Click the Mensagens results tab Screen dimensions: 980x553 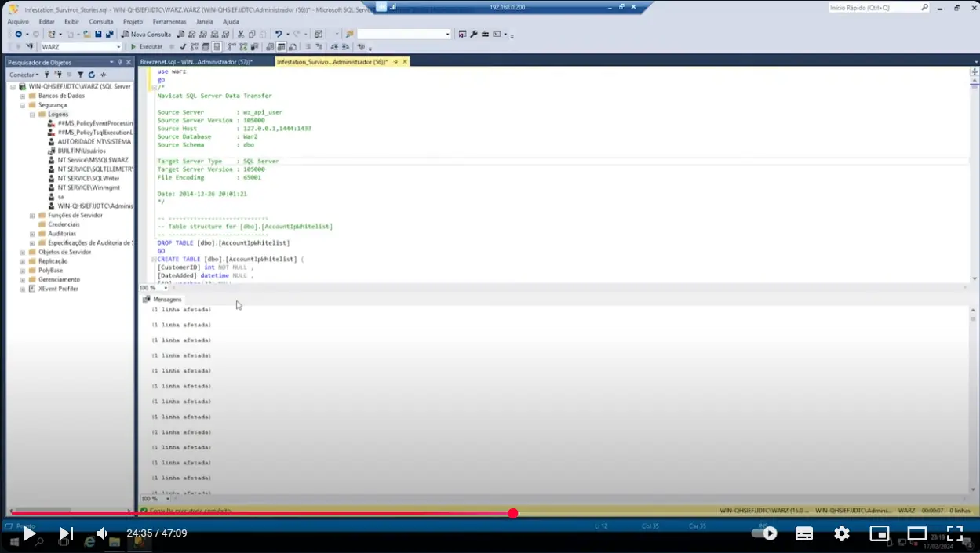coord(162,299)
